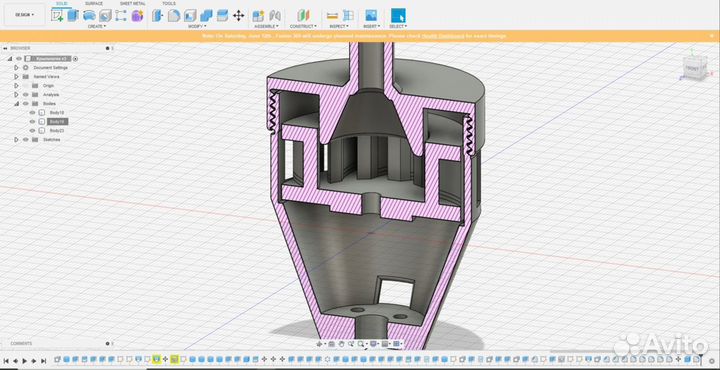Image resolution: width=720 pixels, height=370 pixels.
Task: Click the Joint icon in Assemble group
Action: pos(275,16)
